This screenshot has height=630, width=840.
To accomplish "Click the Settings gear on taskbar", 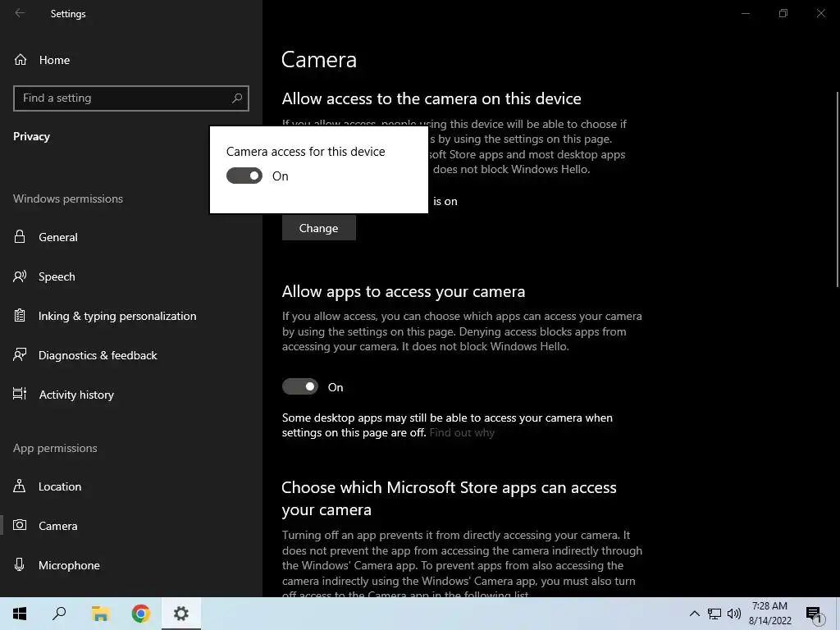I will (181, 614).
